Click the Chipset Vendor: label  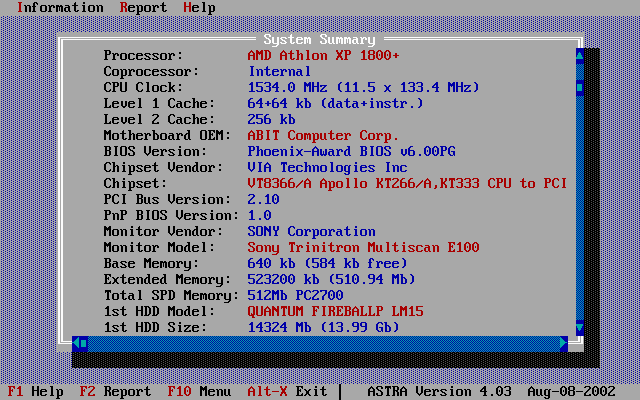coord(163,167)
